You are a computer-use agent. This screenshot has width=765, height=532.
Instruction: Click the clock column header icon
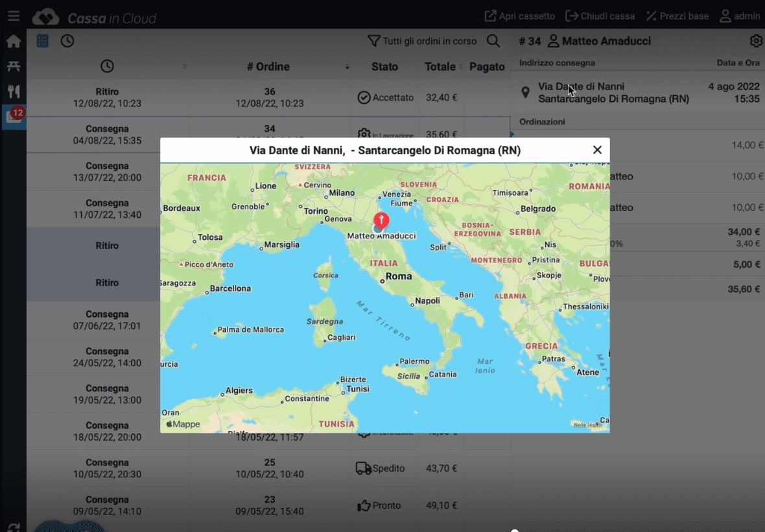click(107, 66)
